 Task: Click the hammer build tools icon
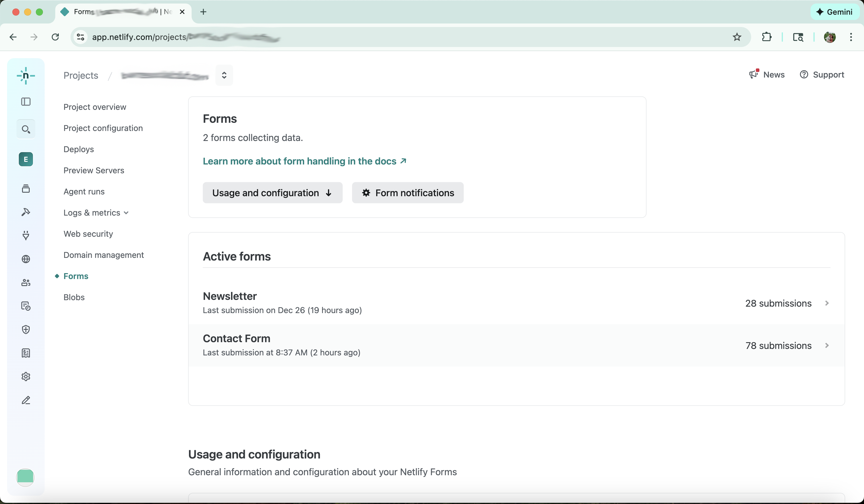pos(26,212)
